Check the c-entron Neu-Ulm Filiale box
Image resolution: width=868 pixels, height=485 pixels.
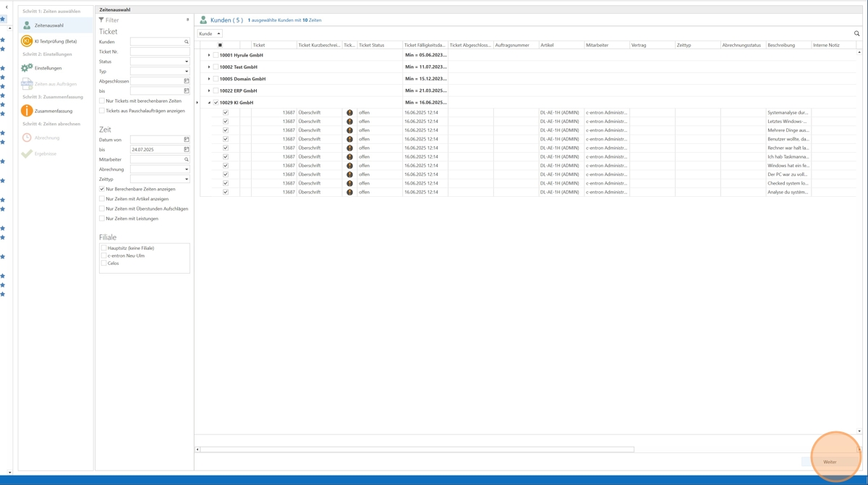[x=104, y=256]
